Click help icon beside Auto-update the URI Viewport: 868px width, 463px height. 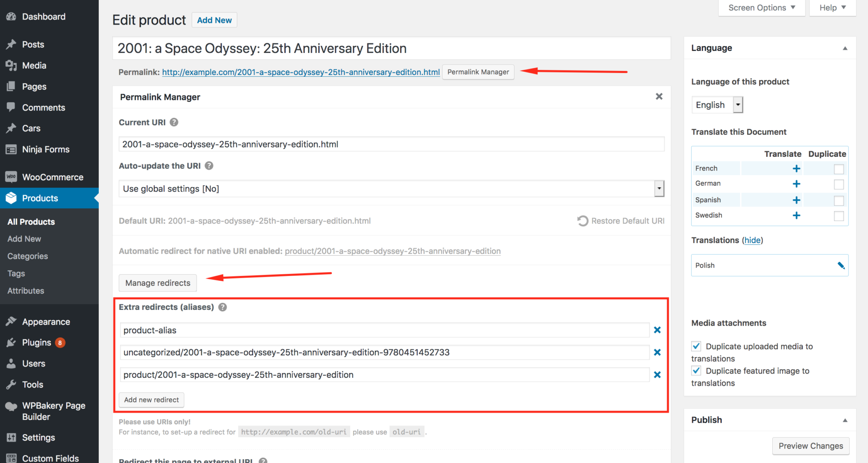tap(209, 166)
